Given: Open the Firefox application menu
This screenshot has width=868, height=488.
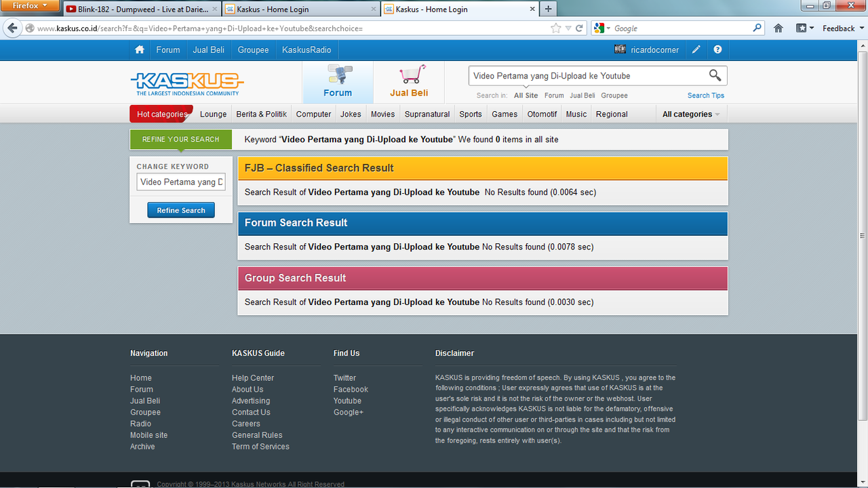Looking at the screenshot, I should click(31, 5).
